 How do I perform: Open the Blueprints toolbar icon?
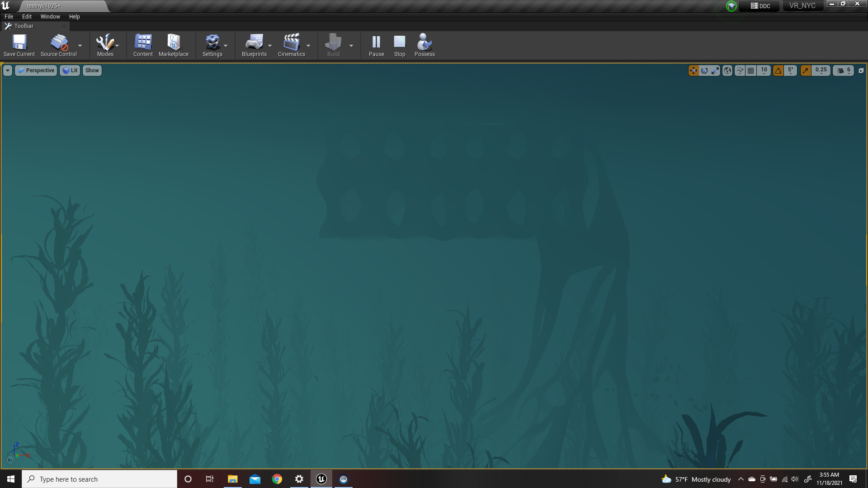click(254, 45)
